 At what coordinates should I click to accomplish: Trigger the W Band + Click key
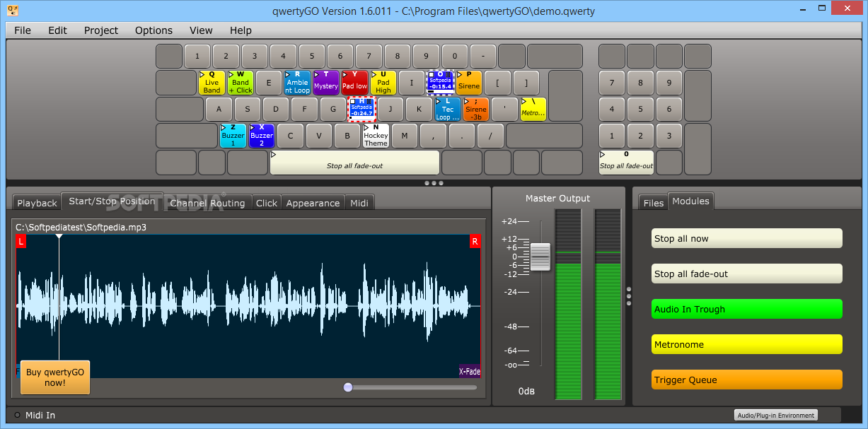241,83
